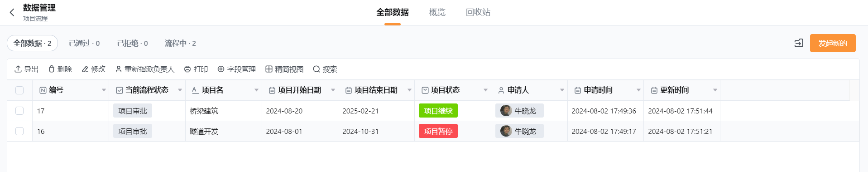This screenshot has width=868, height=172.
Task: Click 修改 edit toolbar item
Action: [x=94, y=69]
